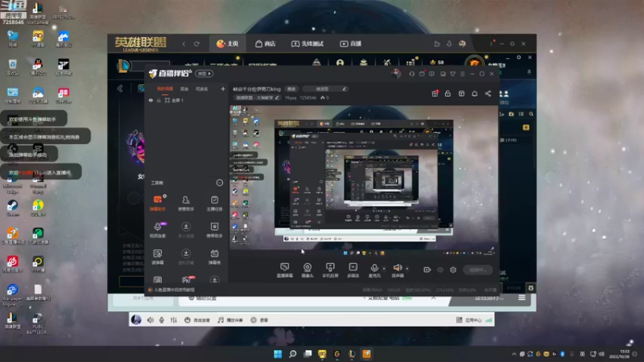Toggle lock on 全屏 1 source
Screen dimensions: 644x362
pyautogui.click(x=159, y=100)
